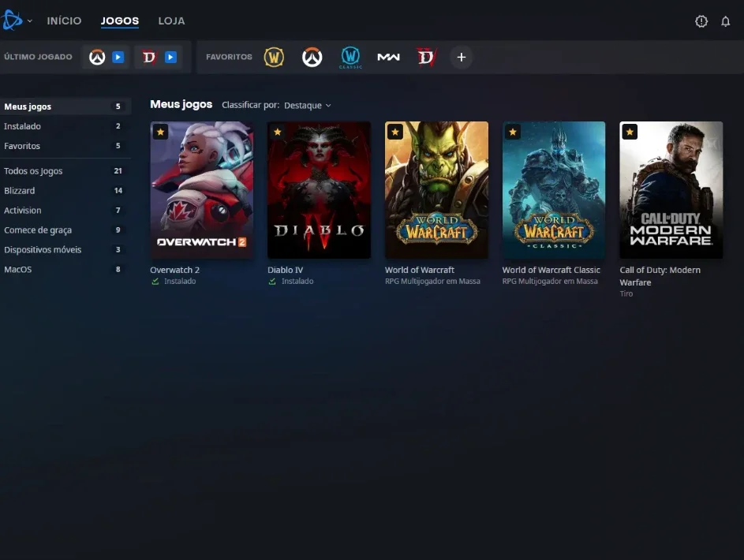Click Instalado status under Overwatch 2

(174, 282)
